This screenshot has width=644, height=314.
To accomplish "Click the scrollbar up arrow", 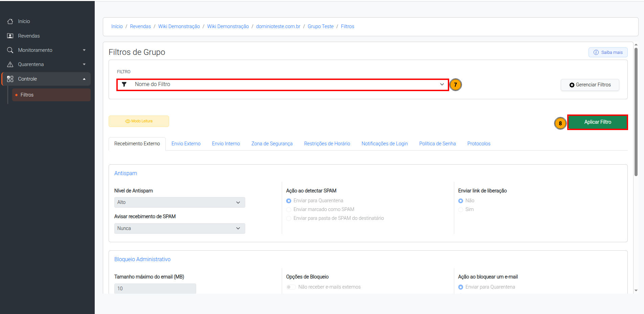I will (x=636, y=44).
